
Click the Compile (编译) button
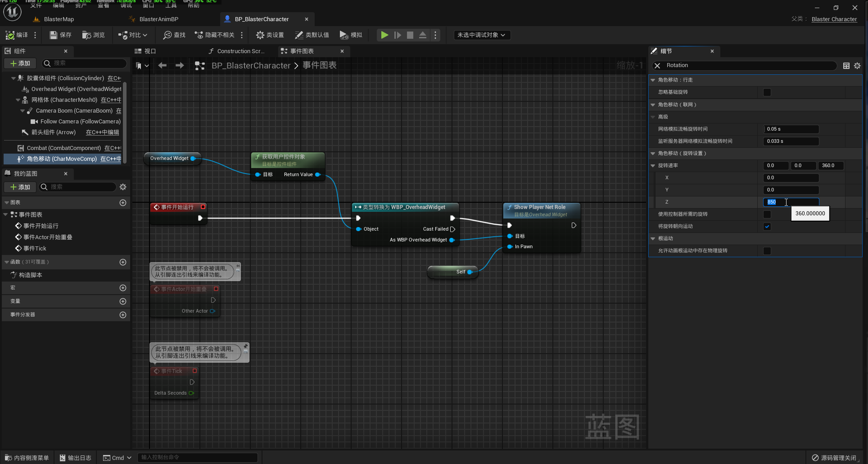[17, 35]
